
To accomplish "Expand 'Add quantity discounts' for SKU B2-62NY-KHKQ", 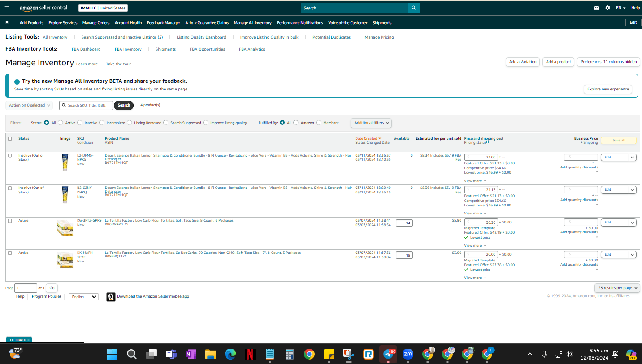I will pos(579,200).
